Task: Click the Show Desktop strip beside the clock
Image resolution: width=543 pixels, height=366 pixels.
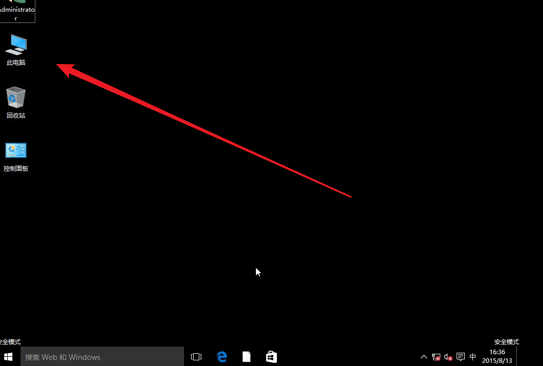Action: point(518,357)
